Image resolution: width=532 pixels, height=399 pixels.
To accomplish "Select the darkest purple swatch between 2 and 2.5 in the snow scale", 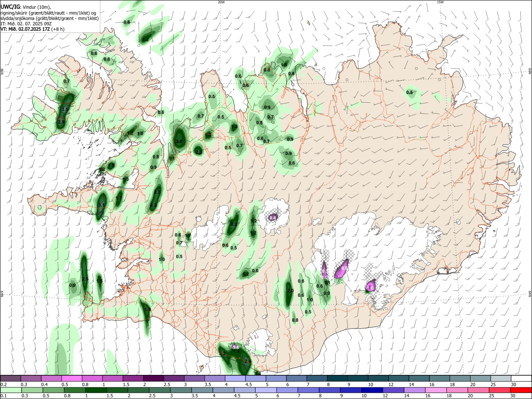I will click(x=153, y=379).
